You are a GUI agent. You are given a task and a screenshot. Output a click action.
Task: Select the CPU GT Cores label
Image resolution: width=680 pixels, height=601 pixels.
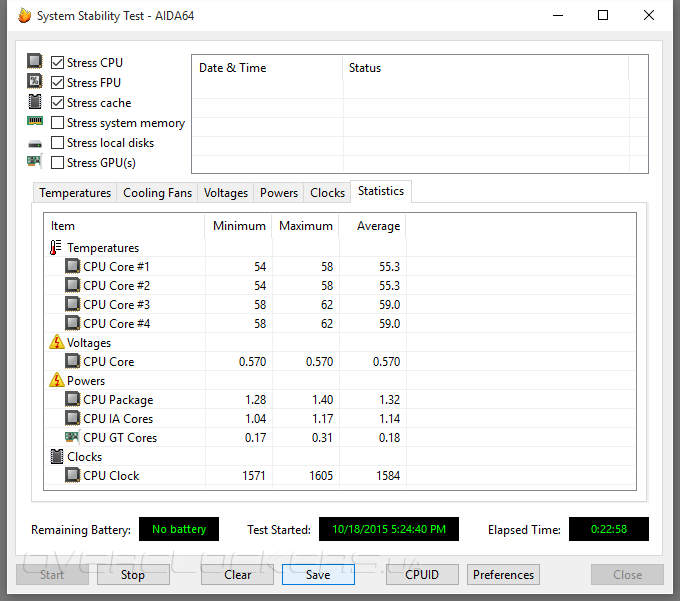point(120,438)
